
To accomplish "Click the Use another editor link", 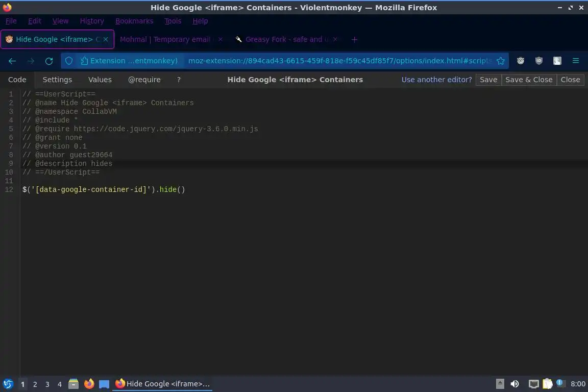I will (436, 80).
